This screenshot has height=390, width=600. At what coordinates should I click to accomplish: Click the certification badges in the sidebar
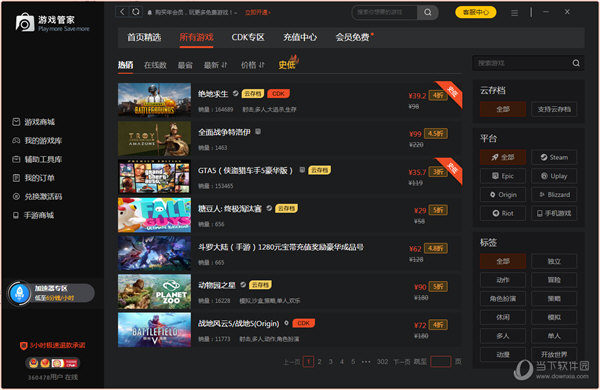[53, 363]
